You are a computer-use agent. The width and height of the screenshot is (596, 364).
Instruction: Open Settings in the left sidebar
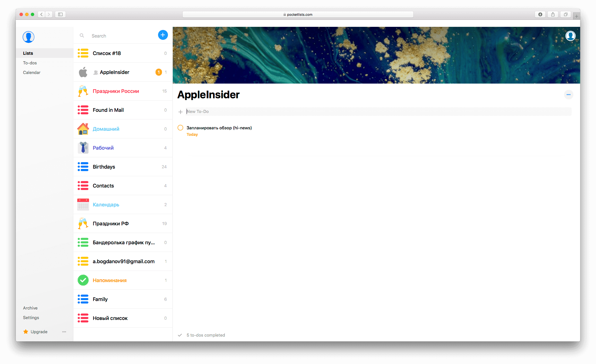coord(31,317)
